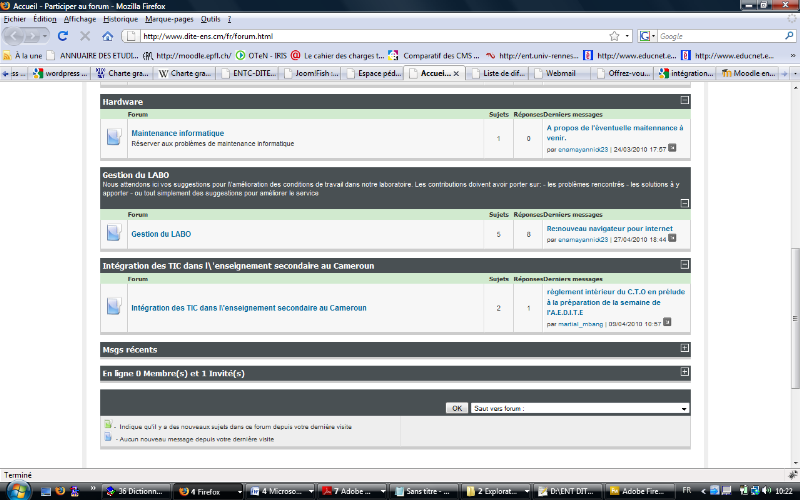Open the Édition menu
800x500 pixels.
(x=45, y=19)
